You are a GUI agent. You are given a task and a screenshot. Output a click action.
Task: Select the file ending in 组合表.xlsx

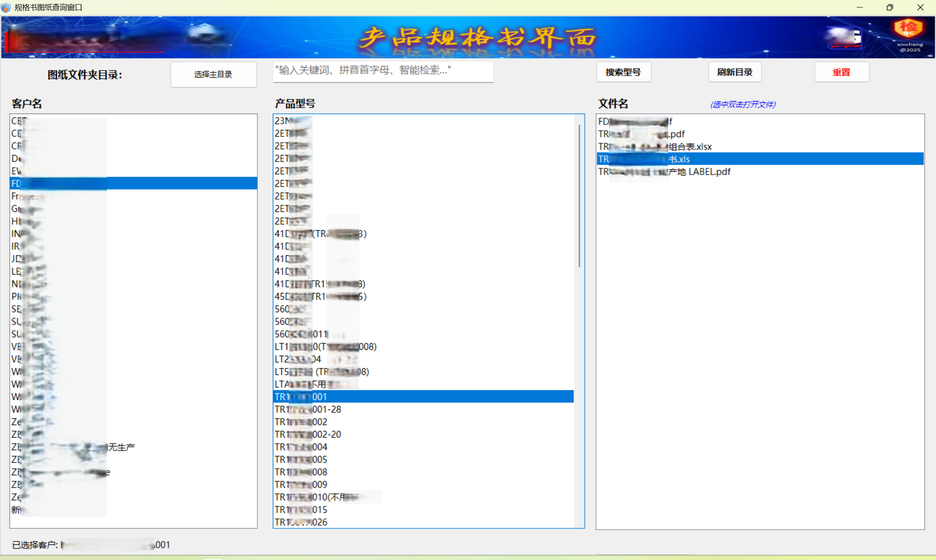(x=655, y=147)
